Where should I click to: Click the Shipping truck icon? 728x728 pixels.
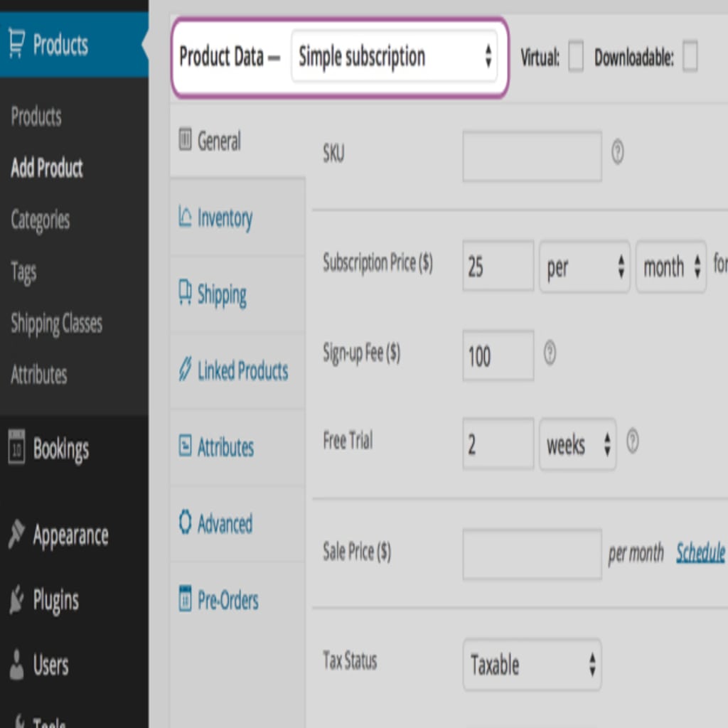tap(185, 292)
